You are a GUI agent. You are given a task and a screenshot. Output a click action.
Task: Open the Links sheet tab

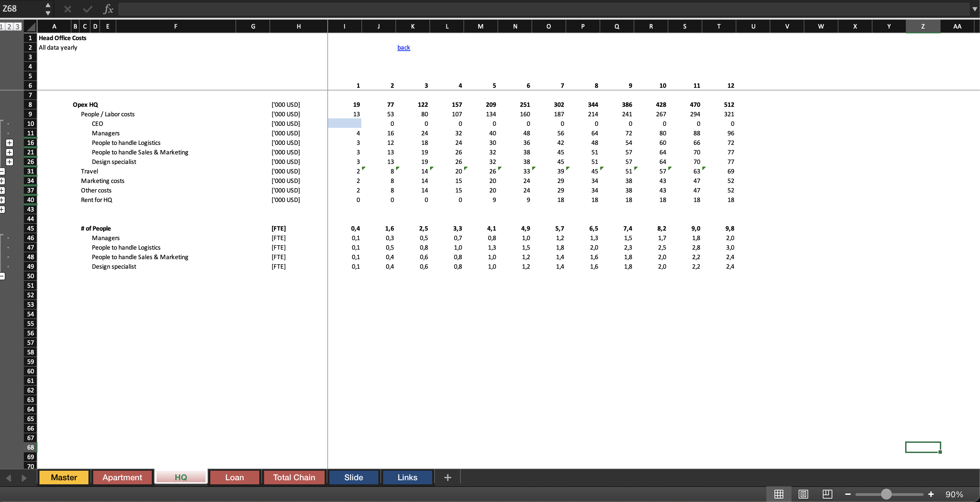(x=407, y=477)
